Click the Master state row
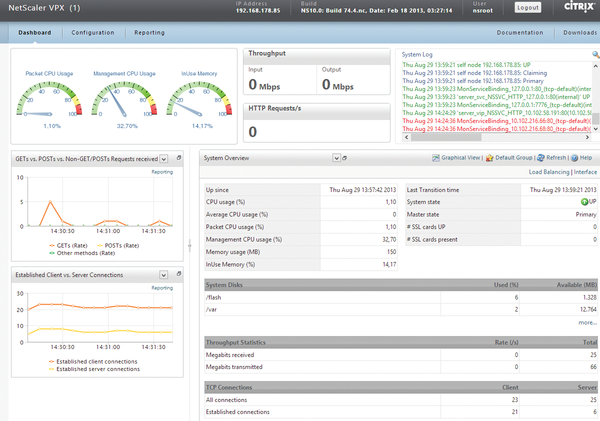Image resolution: width=600 pixels, height=421 pixels. point(501,214)
